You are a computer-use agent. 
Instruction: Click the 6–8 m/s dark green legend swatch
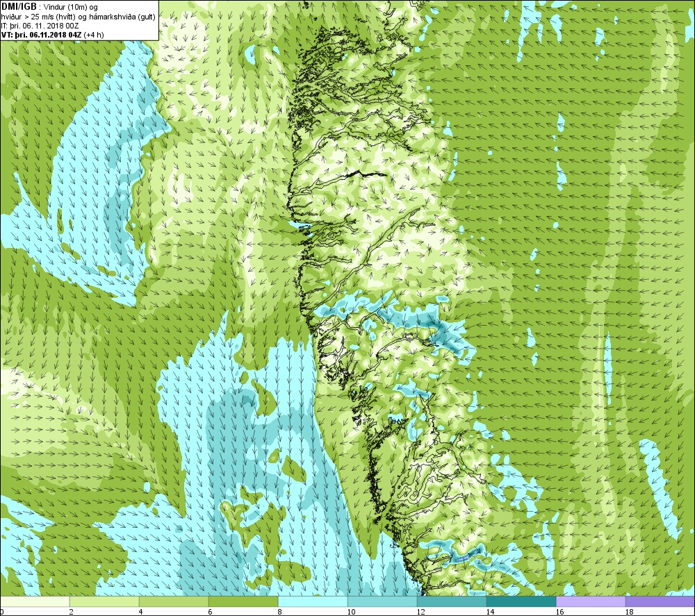pyautogui.click(x=243, y=601)
